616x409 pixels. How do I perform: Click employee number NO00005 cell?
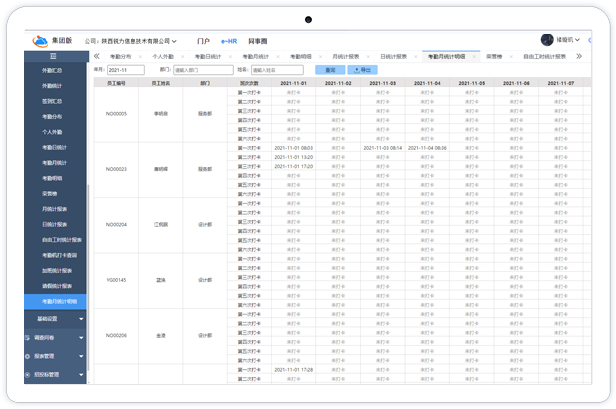pyautogui.click(x=116, y=114)
